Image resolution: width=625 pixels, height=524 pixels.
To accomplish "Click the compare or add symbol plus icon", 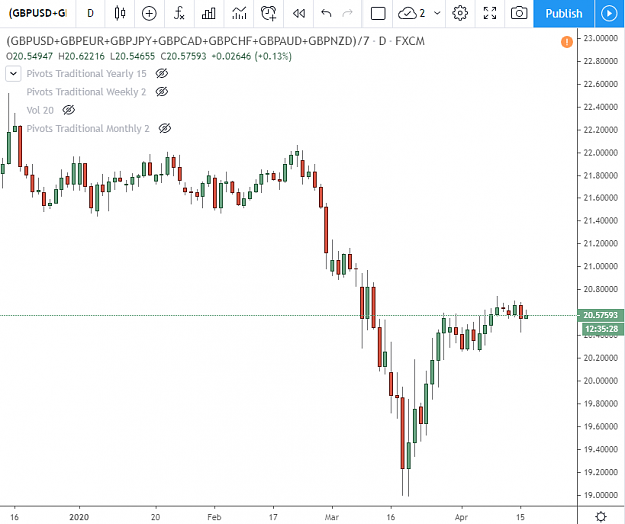I will click(149, 14).
